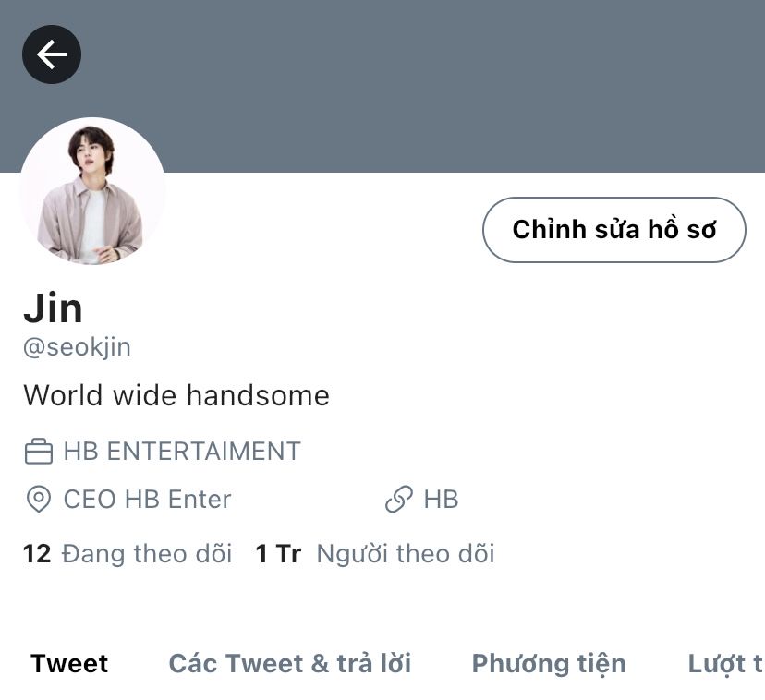Viewport: 765px width, 700px height.
Task: Click the CEO HB Enter location text
Action: pos(147,500)
